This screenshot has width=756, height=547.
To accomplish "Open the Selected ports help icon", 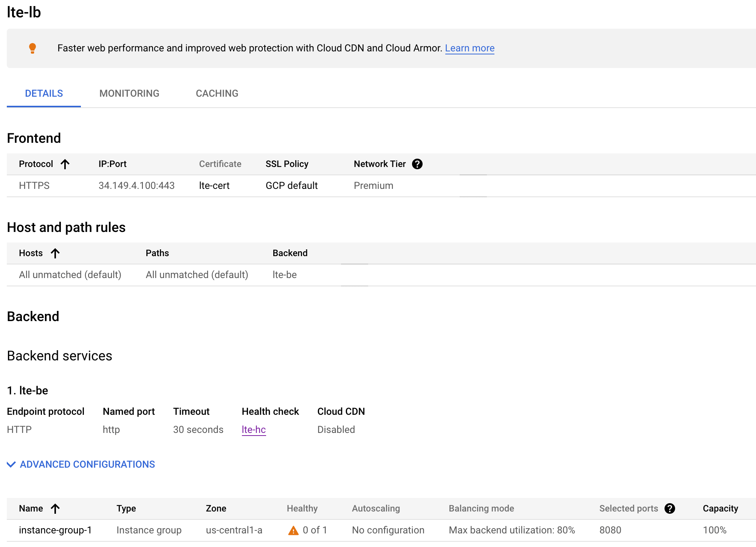I will tap(670, 508).
